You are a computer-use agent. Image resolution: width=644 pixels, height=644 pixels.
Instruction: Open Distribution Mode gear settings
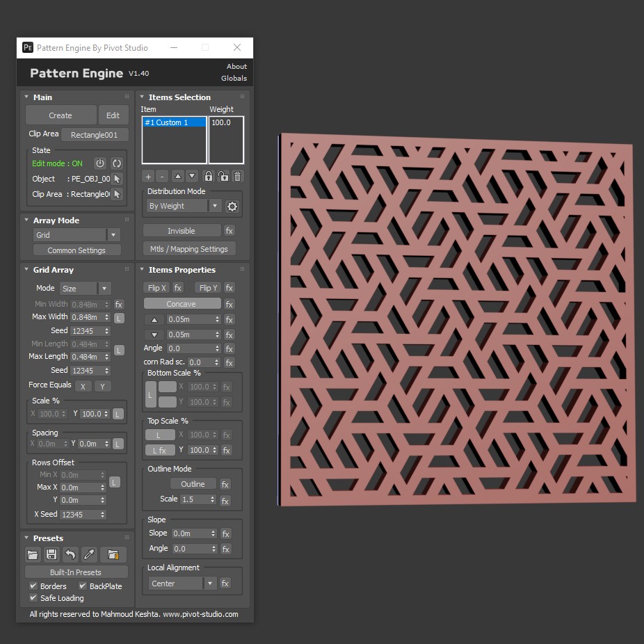[232, 206]
